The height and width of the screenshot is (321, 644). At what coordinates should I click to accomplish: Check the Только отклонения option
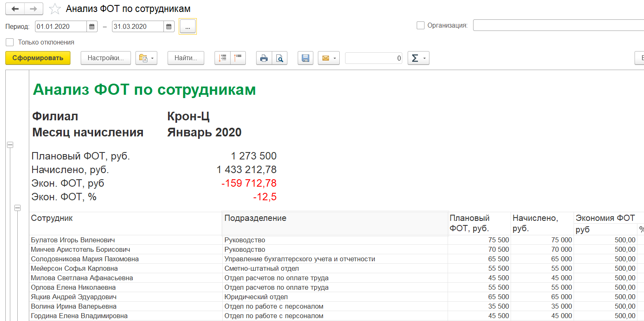click(x=10, y=42)
